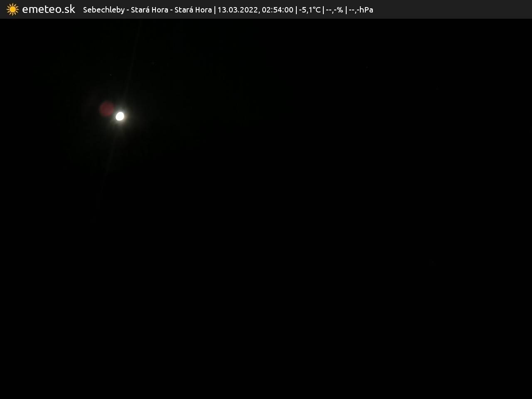532x399 pixels.
Task: Click the separator between temperature and humidity
Action: click(323, 10)
